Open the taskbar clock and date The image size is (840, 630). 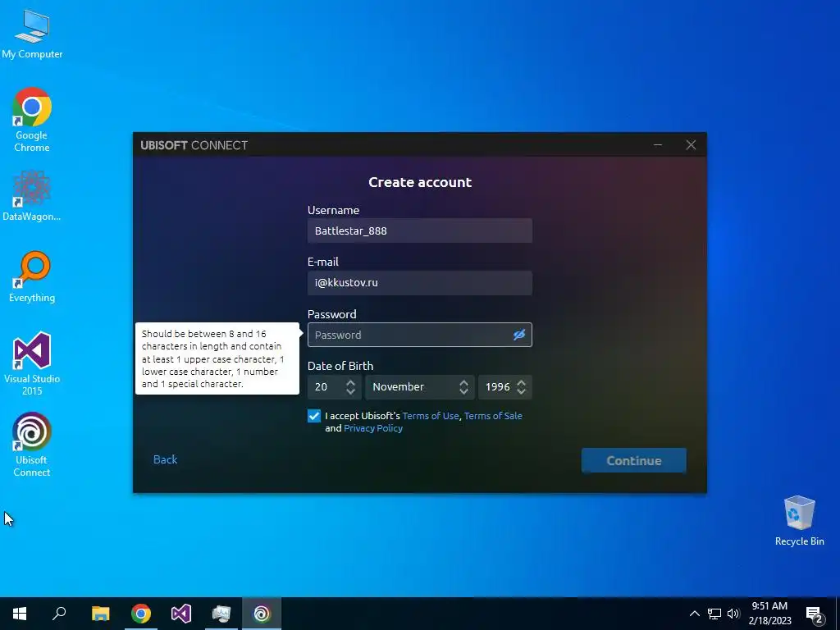coord(769,614)
